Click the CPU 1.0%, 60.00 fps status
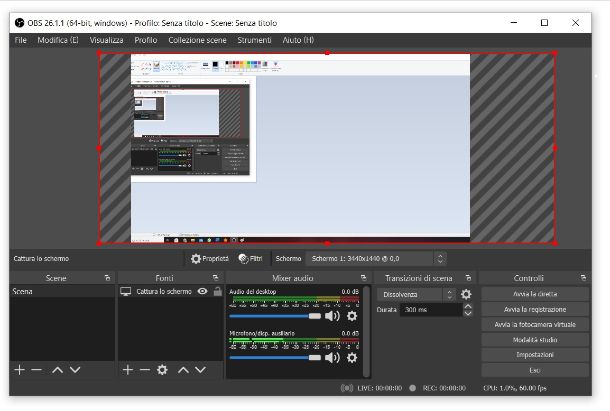Viewport: 610px width, 411px height. tap(514, 388)
